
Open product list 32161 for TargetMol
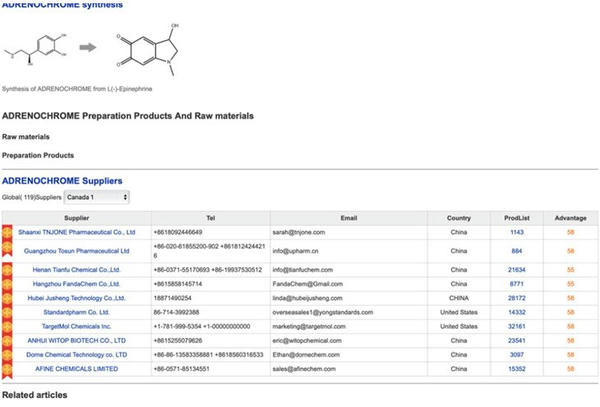click(517, 326)
